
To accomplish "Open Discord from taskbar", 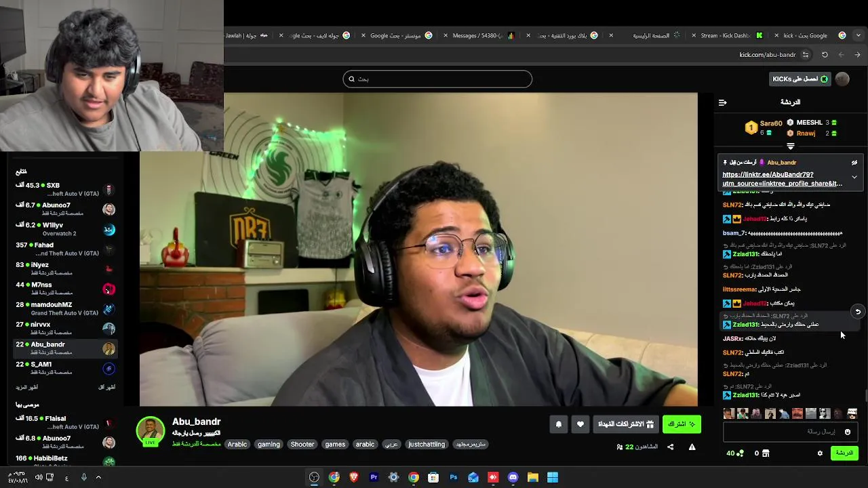I will click(x=513, y=478).
